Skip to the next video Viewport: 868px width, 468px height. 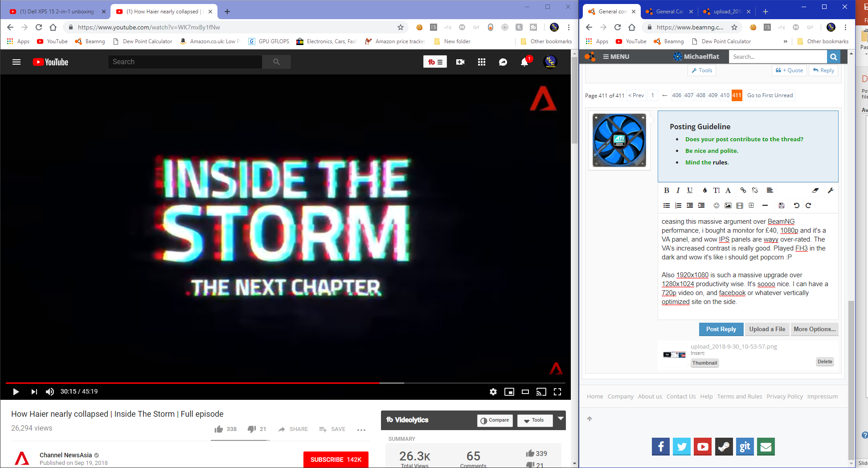pos(34,392)
